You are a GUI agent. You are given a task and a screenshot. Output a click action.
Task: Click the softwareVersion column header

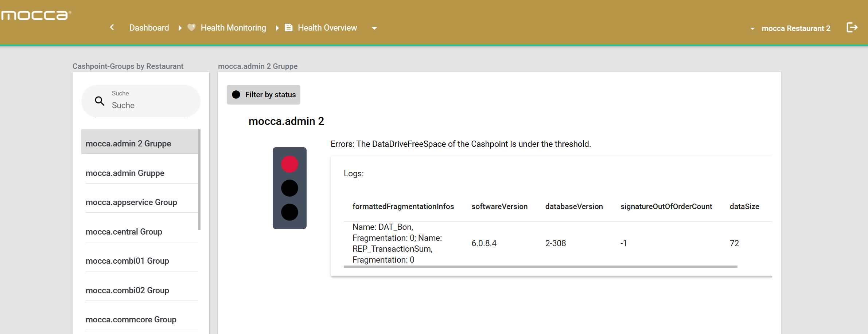[x=499, y=207]
